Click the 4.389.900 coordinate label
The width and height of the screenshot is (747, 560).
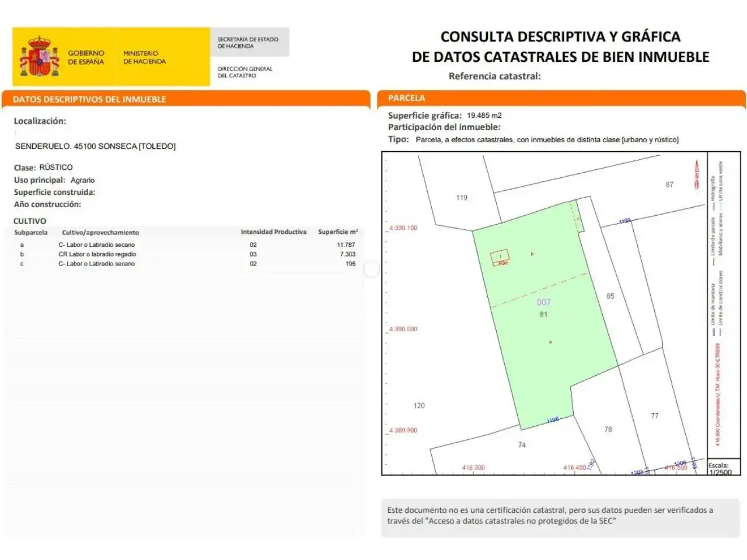click(403, 430)
